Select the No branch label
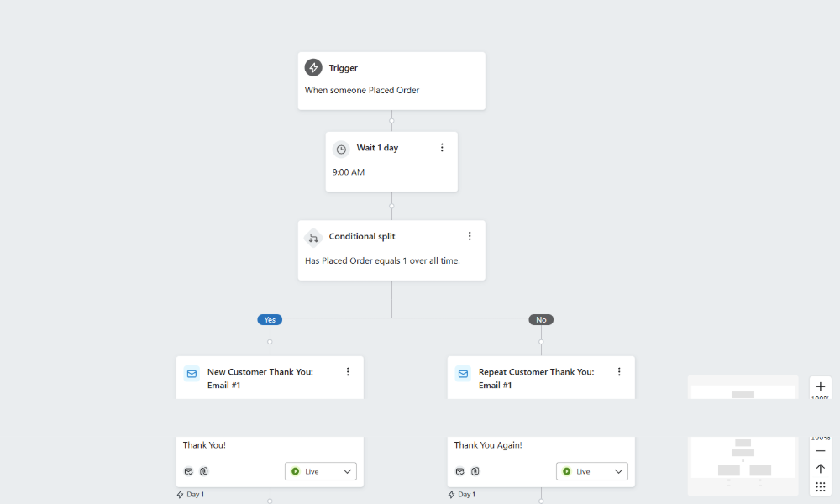This screenshot has width=840, height=504. [541, 320]
